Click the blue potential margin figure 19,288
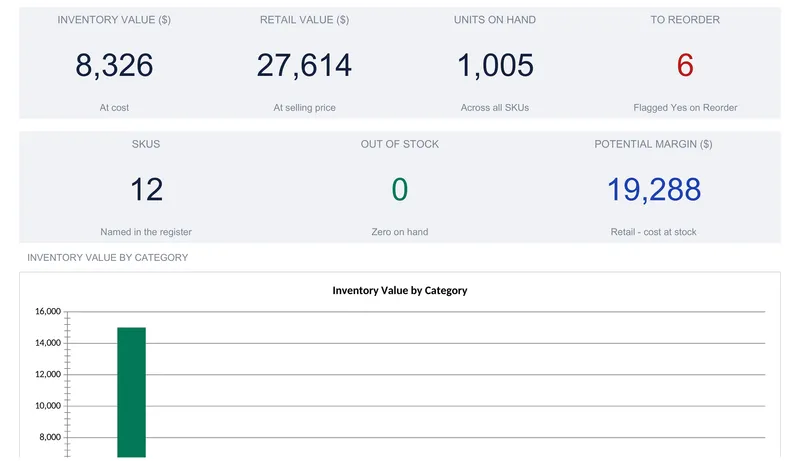Image resolution: width=800 pixels, height=461 pixels. point(654,190)
